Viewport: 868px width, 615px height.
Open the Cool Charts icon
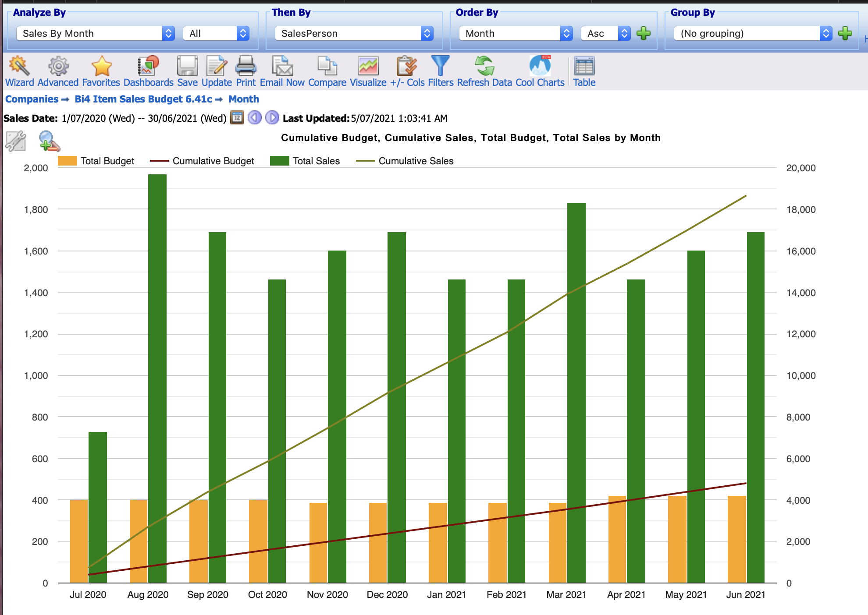point(540,66)
